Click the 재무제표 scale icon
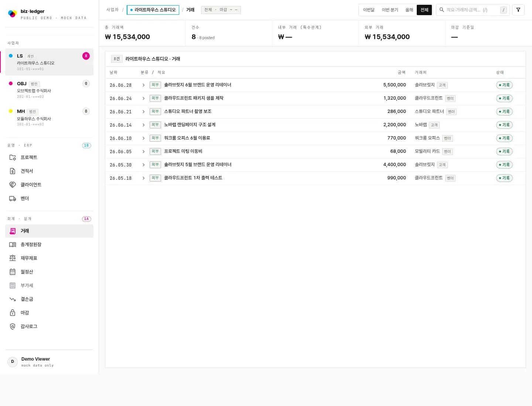This screenshot has width=532, height=406. pos(13,258)
